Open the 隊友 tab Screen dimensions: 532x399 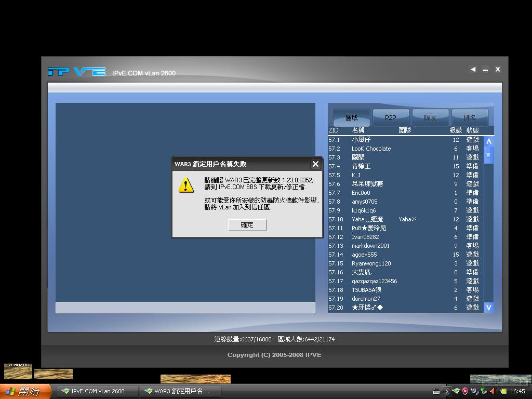(430, 117)
